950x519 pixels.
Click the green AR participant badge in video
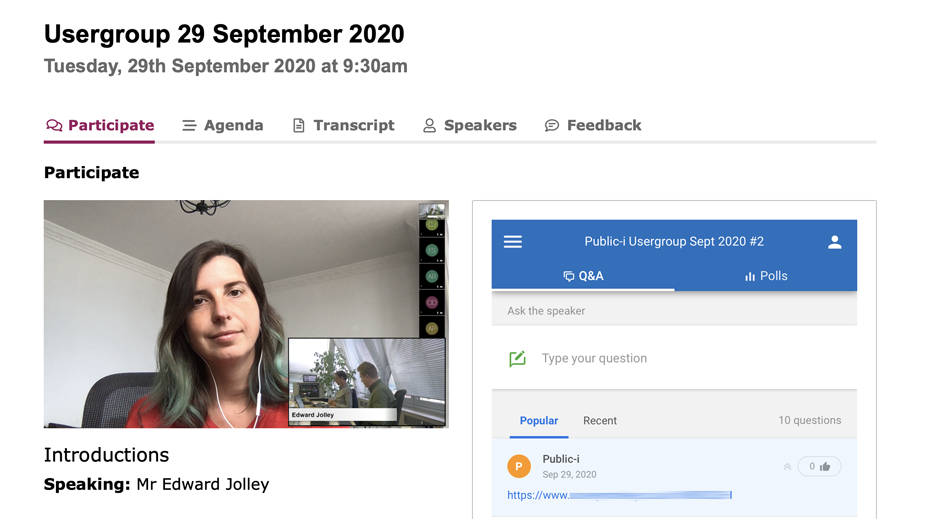(x=431, y=276)
